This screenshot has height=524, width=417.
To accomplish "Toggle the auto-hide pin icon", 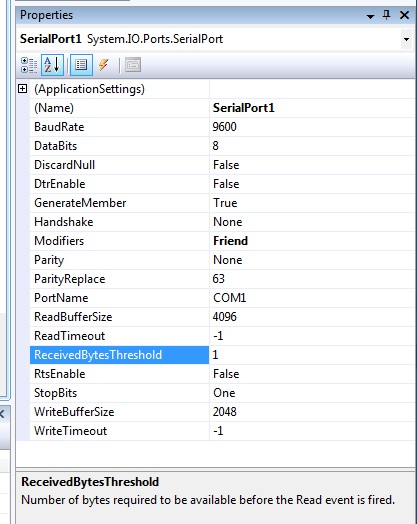I will click(x=386, y=15).
